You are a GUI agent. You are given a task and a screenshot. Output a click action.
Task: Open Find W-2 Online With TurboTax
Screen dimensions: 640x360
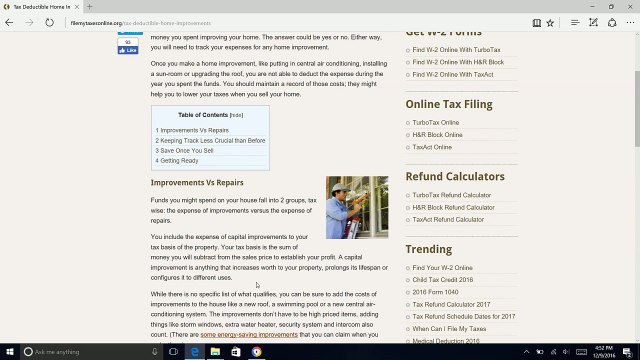click(x=456, y=50)
